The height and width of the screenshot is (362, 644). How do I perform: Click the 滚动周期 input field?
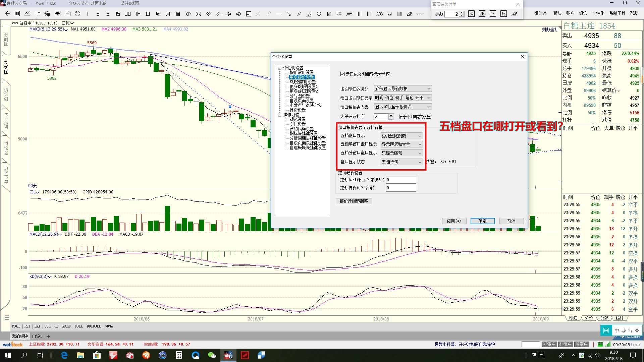pos(401,180)
